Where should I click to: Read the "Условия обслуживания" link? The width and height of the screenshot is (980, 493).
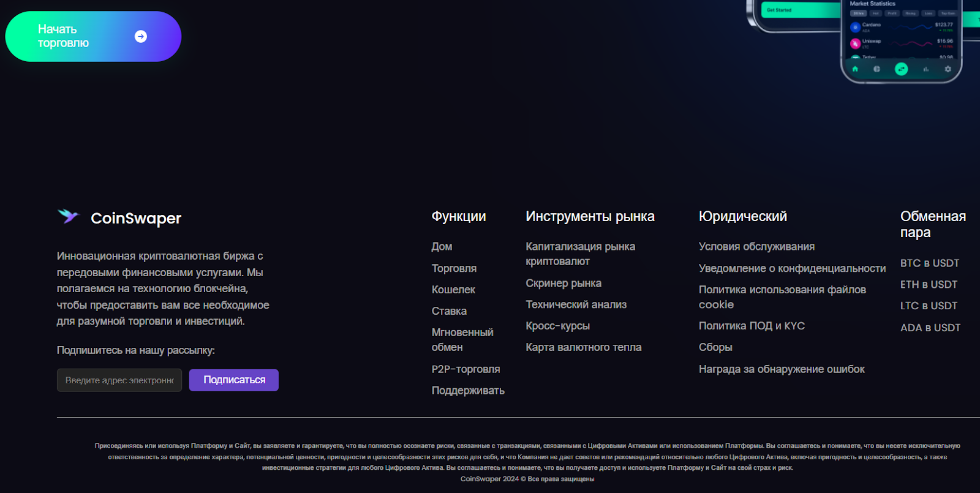pos(756,247)
